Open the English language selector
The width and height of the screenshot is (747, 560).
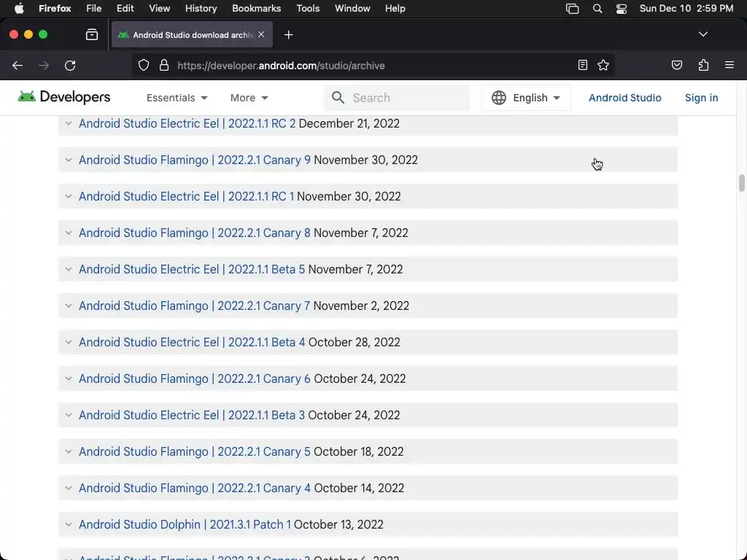(x=526, y=98)
